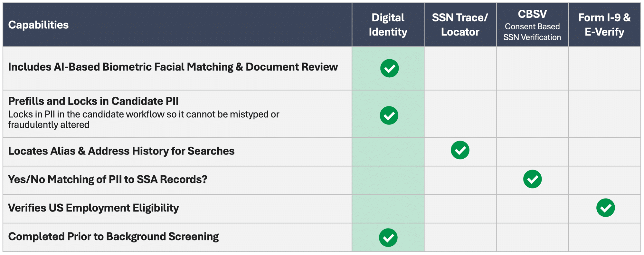The width and height of the screenshot is (644, 255).
Task: Click the CBSV SSA records matching checkmark
Action: click(532, 179)
